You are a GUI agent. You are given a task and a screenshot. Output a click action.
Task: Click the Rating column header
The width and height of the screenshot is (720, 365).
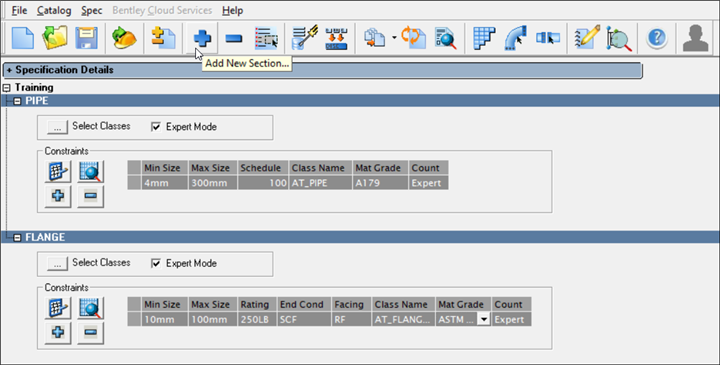pyautogui.click(x=257, y=304)
